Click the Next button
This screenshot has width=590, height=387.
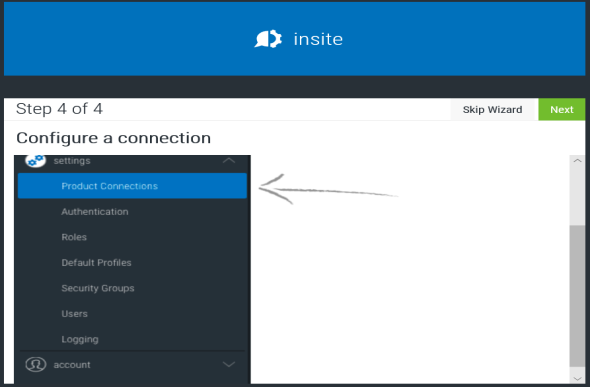pyautogui.click(x=562, y=109)
